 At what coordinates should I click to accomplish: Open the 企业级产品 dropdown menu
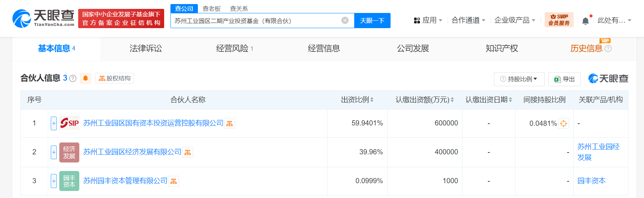515,20
